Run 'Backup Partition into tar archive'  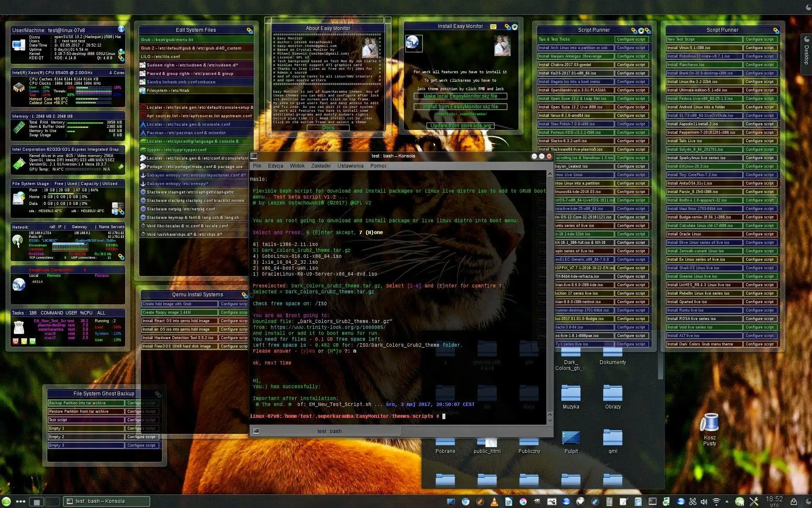tap(86, 403)
